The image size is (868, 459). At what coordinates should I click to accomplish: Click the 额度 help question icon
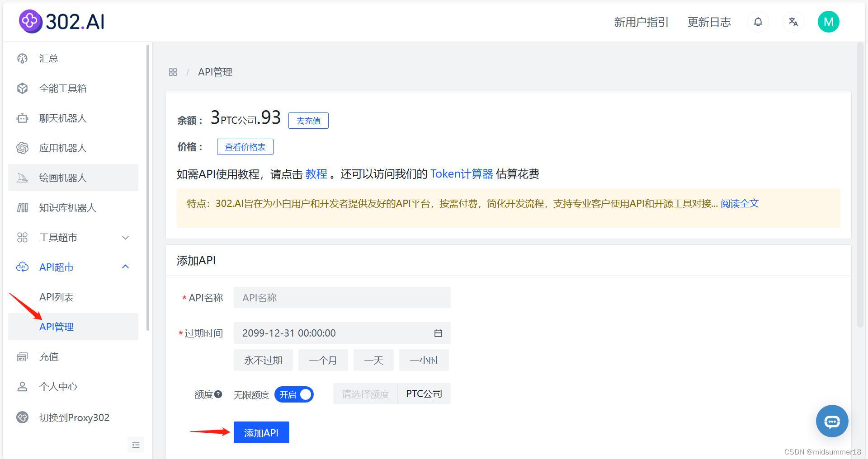[x=218, y=394]
